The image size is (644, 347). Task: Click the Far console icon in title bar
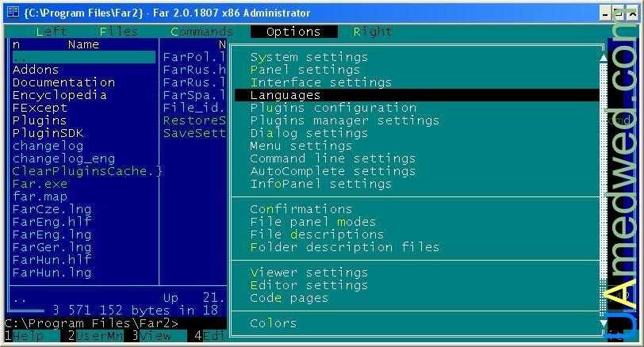(12, 12)
